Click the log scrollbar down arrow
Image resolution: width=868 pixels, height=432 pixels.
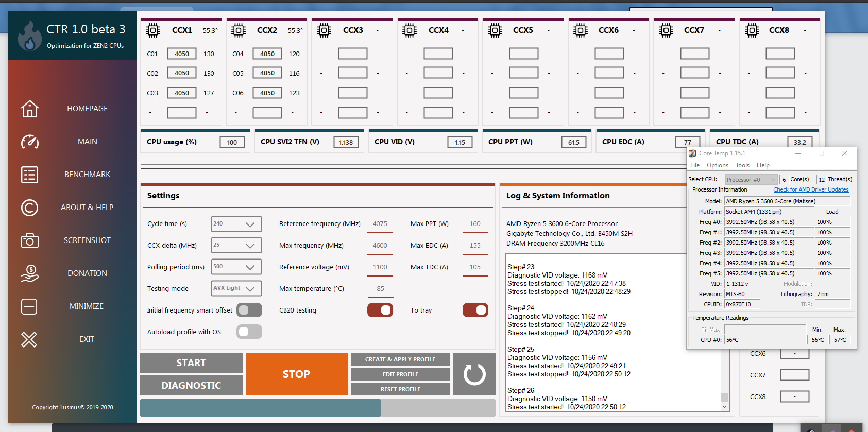click(x=724, y=407)
